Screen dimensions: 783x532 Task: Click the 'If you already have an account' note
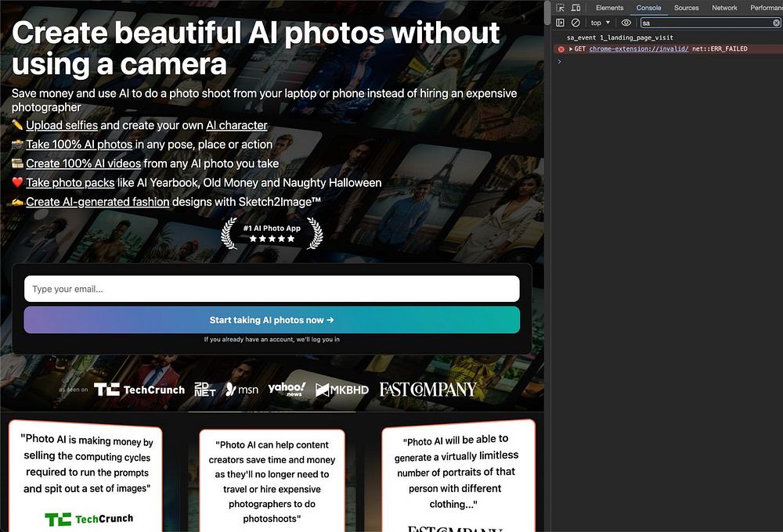click(x=272, y=340)
